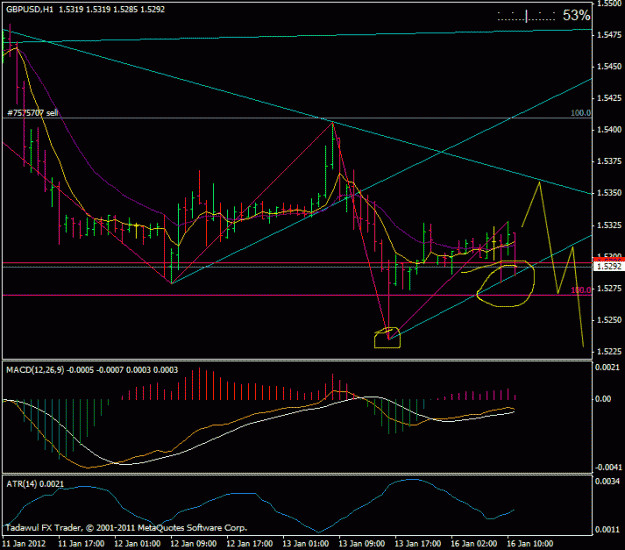625x550 pixels.
Task: Click the 12 Jan 17:00 time label
Action: [x=250, y=544]
